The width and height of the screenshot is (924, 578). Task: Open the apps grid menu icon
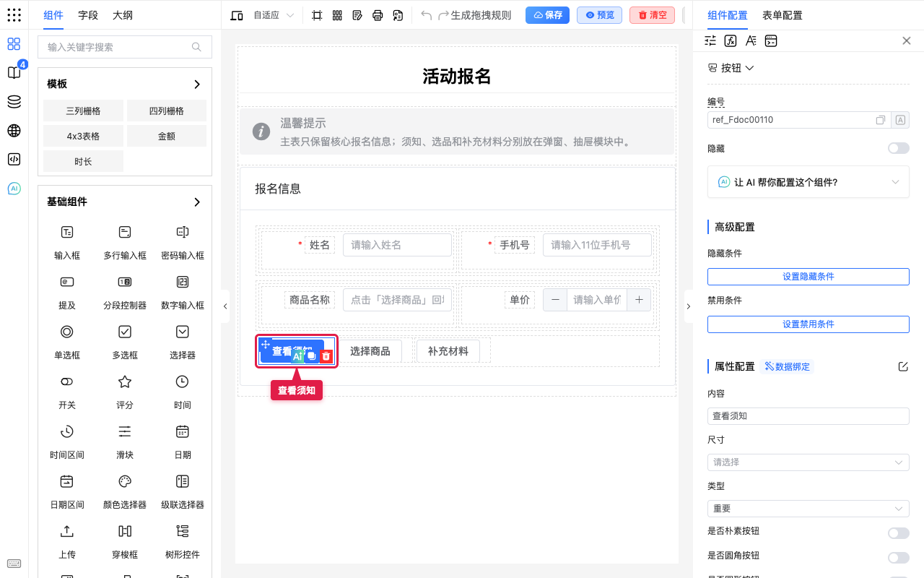(x=14, y=14)
